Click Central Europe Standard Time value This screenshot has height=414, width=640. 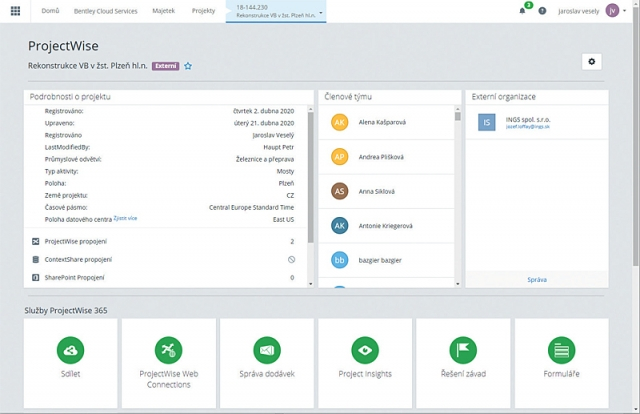click(x=251, y=207)
